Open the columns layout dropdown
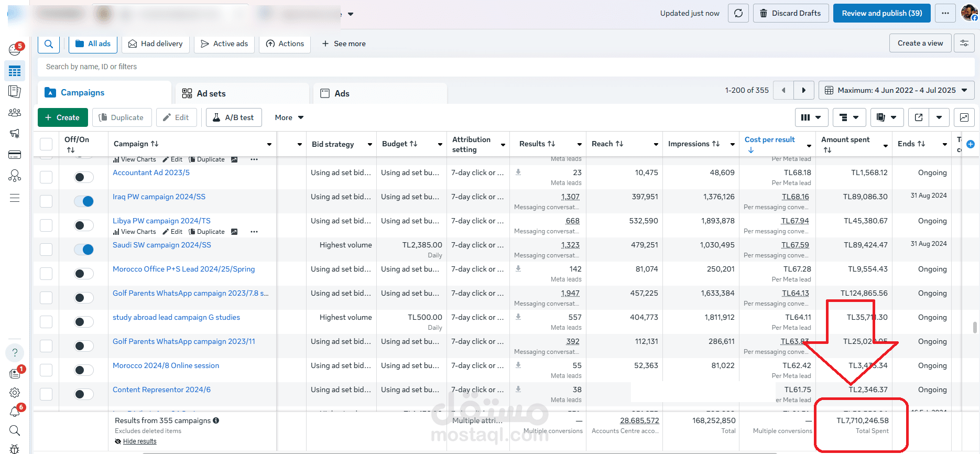Screen dimensions: 980x454 pos(811,117)
